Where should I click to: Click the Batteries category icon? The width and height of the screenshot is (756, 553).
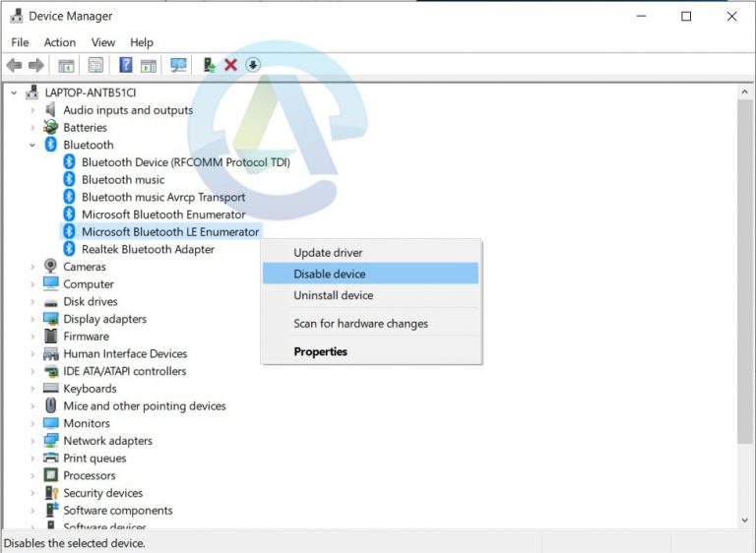pos(50,127)
